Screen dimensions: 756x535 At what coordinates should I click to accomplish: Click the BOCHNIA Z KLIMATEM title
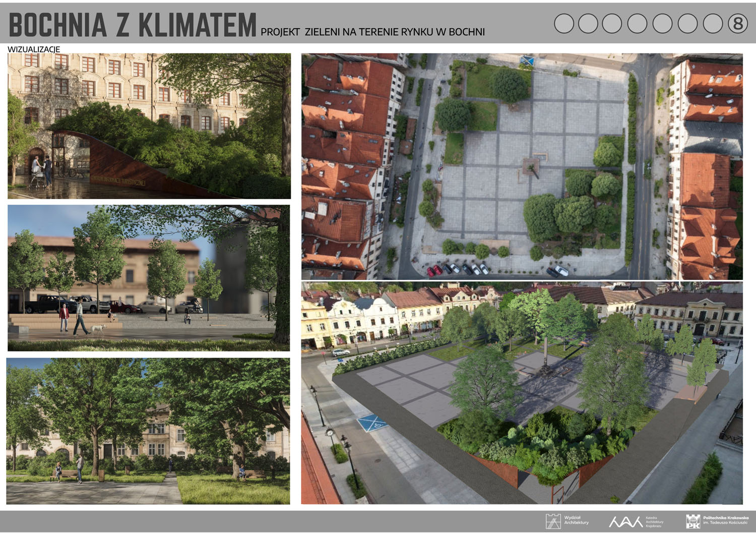pyautogui.click(x=133, y=25)
